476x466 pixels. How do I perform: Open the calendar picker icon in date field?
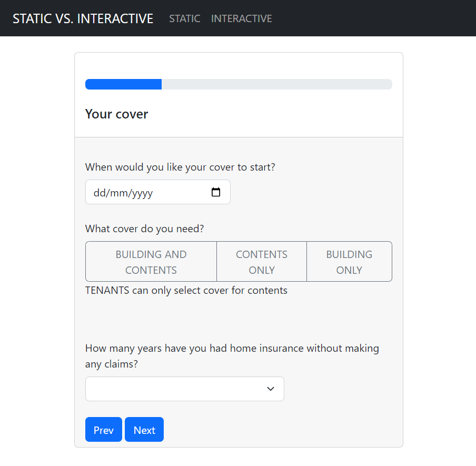point(216,192)
